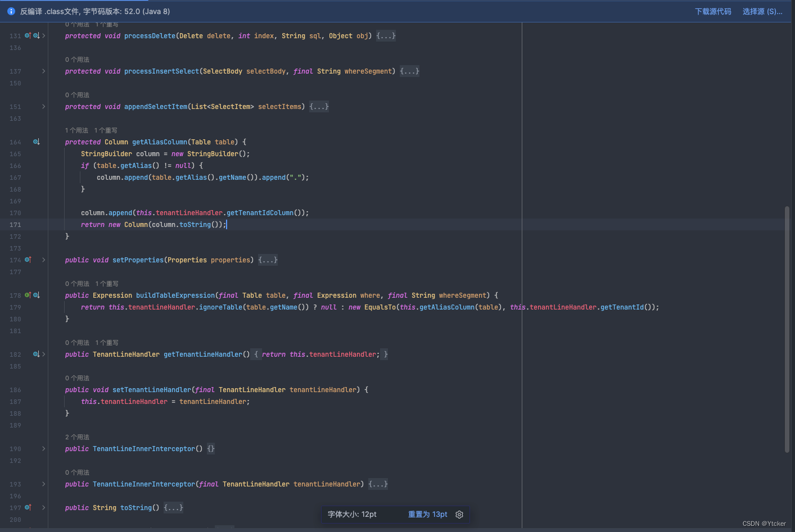795x532 pixels.
Task: Click the folded return this.tenantLineHandler body
Action: (x=320, y=354)
